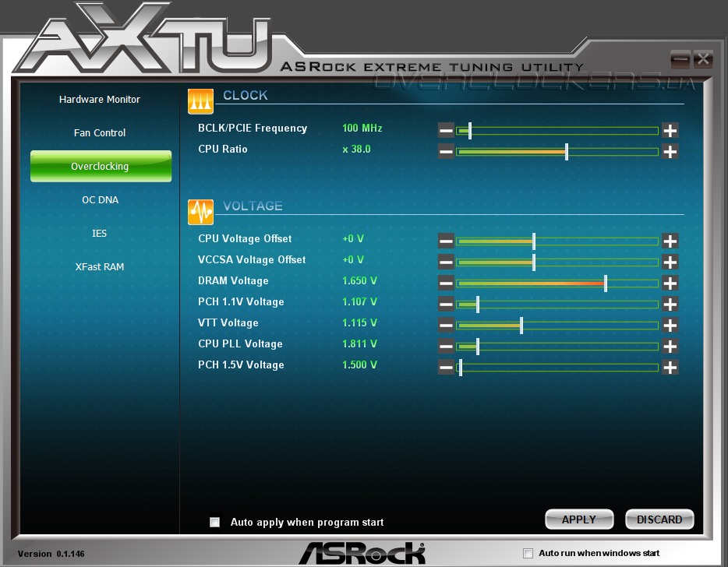Click the ASRock logo at bottom
The height and width of the screenshot is (567, 728).
pos(362,553)
